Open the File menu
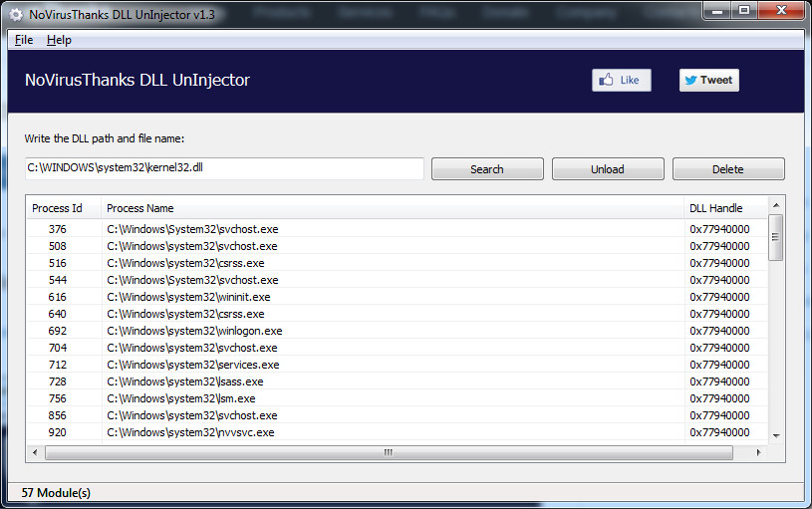 coord(24,40)
